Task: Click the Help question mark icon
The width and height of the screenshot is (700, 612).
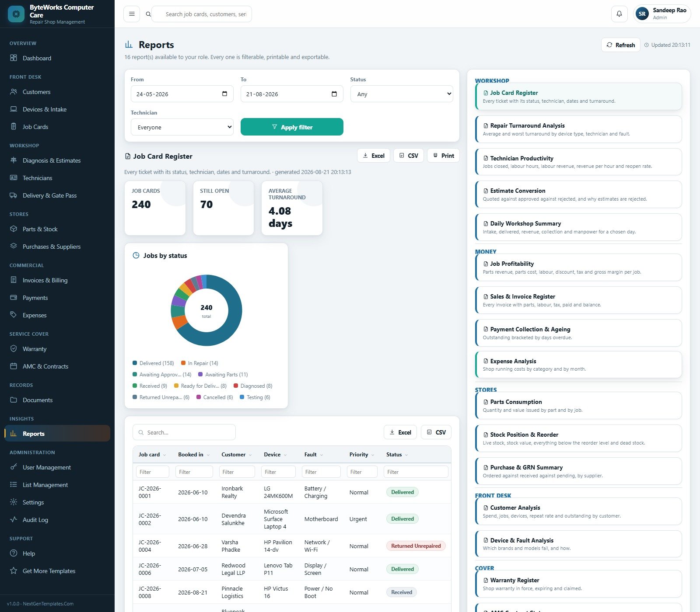Action: click(x=14, y=553)
